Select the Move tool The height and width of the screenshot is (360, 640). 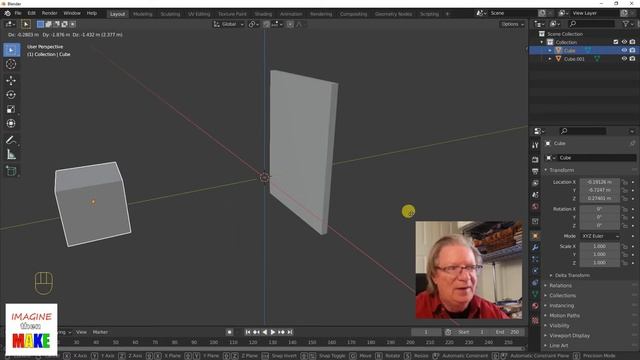click(x=11, y=80)
